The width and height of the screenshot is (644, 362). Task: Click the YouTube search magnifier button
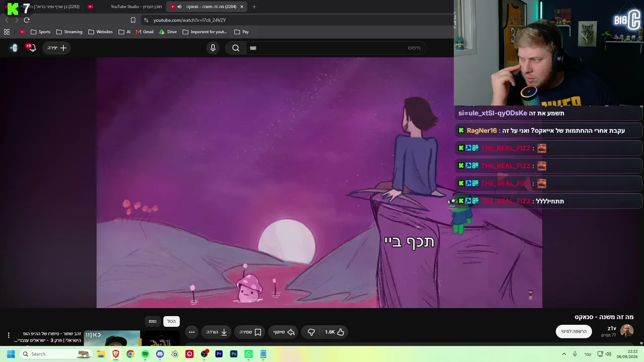[235, 48]
